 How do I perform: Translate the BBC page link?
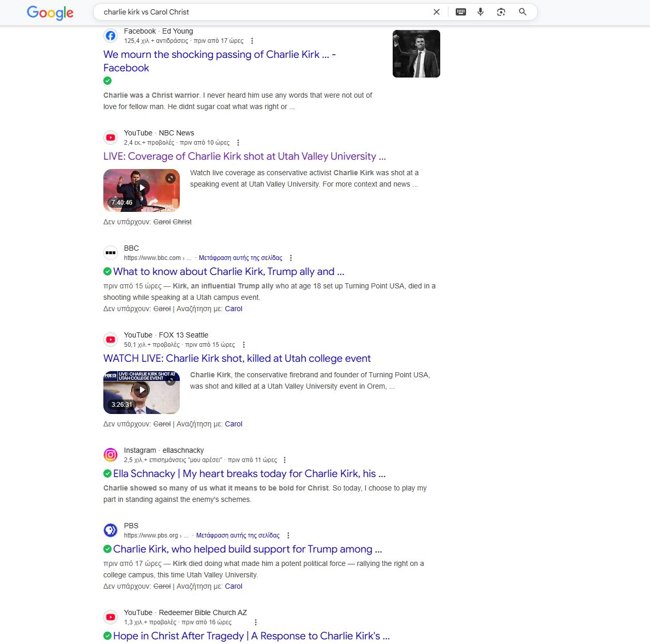[x=241, y=258]
